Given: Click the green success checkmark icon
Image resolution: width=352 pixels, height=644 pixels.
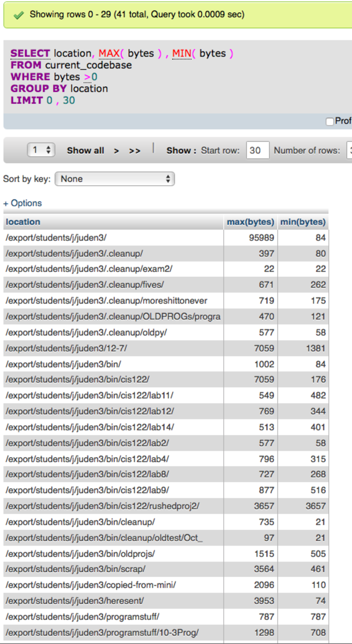Looking at the screenshot, I should [19, 15].
